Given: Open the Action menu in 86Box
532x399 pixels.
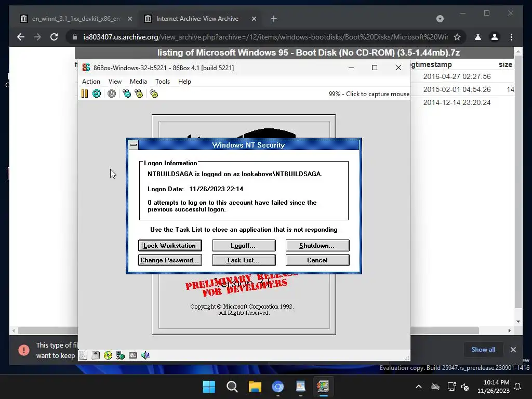Looking at the screenshot, I should 91,82.
